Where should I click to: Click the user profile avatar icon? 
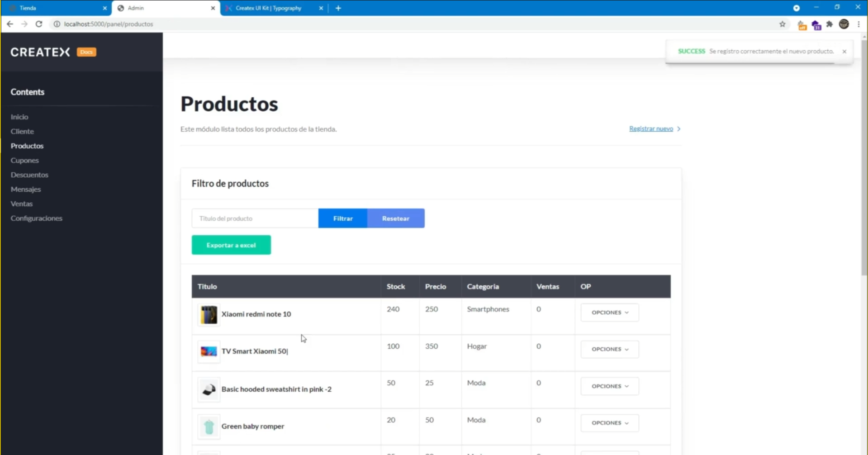coord(844,24)
